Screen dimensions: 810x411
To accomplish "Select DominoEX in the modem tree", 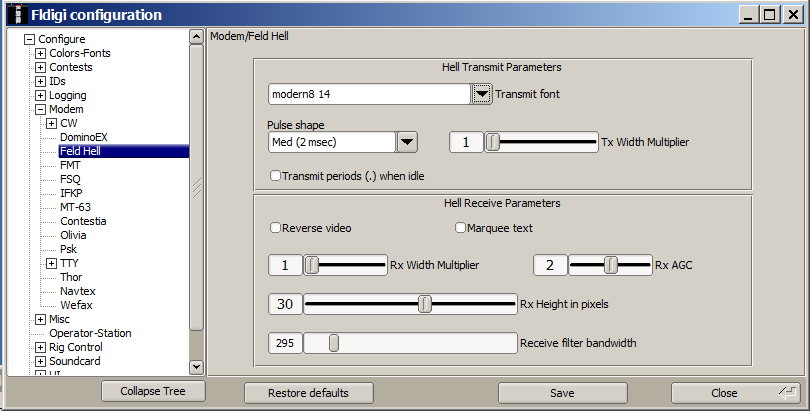I will coord(82,137).
